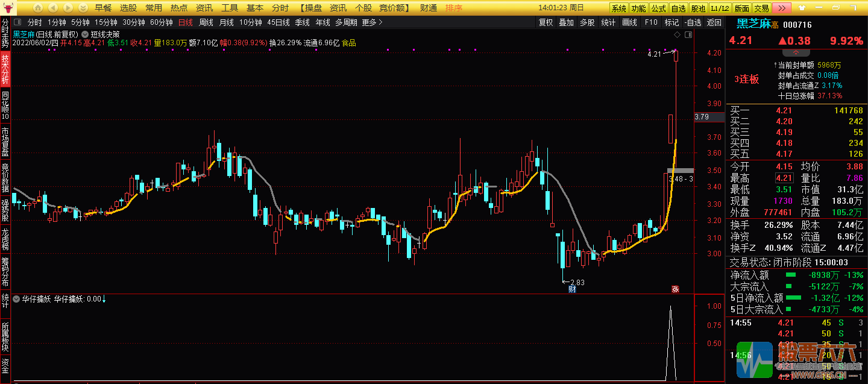
Task: Expand the 华仔擒妖 indicator dropdown
Action: point(16,299)
